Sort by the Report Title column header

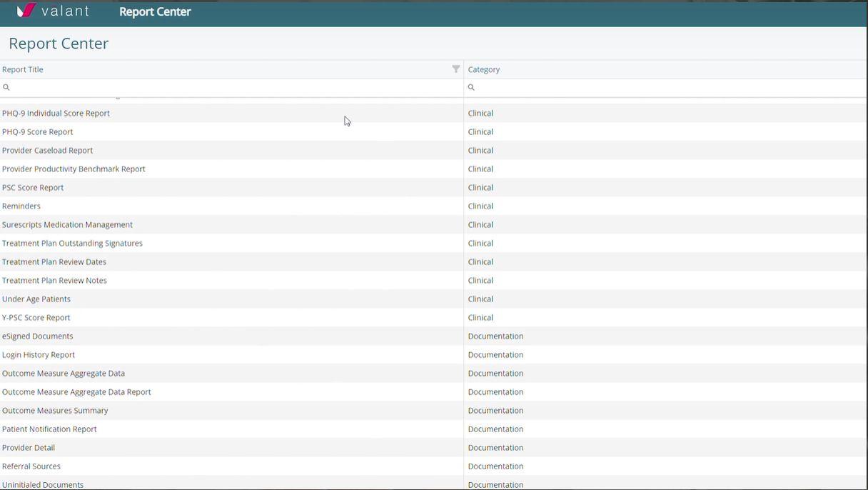[x=23, y=69]
